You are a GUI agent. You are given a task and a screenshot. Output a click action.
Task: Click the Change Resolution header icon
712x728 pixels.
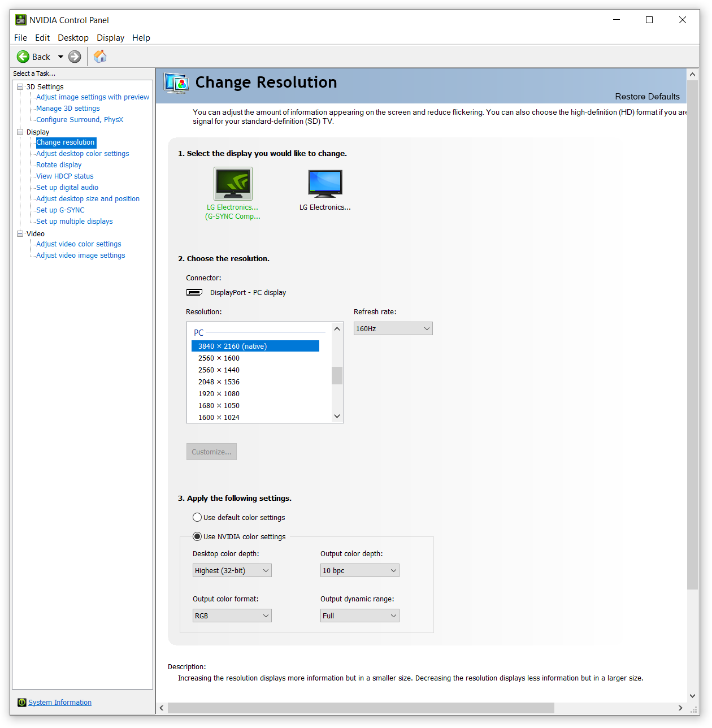coord(176,83)
